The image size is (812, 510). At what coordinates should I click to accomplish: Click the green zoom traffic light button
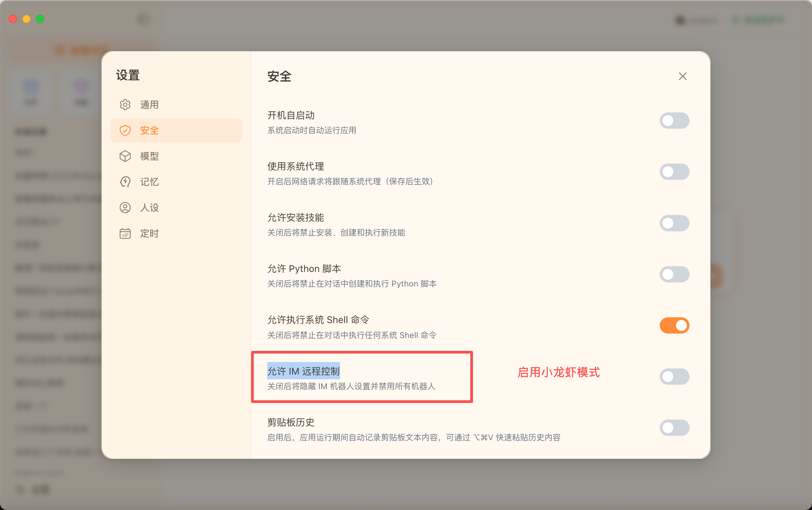(40, 19)
